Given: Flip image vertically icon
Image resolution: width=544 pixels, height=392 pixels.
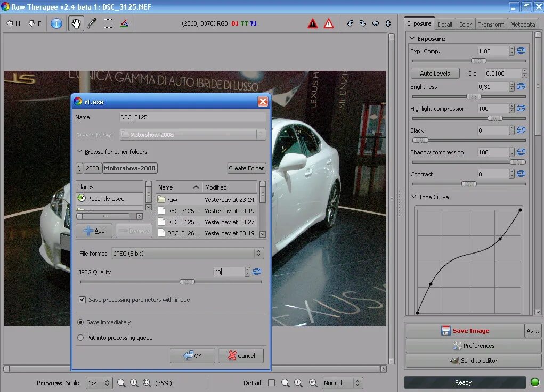Looking at the screenshot, I should [388, 23].
